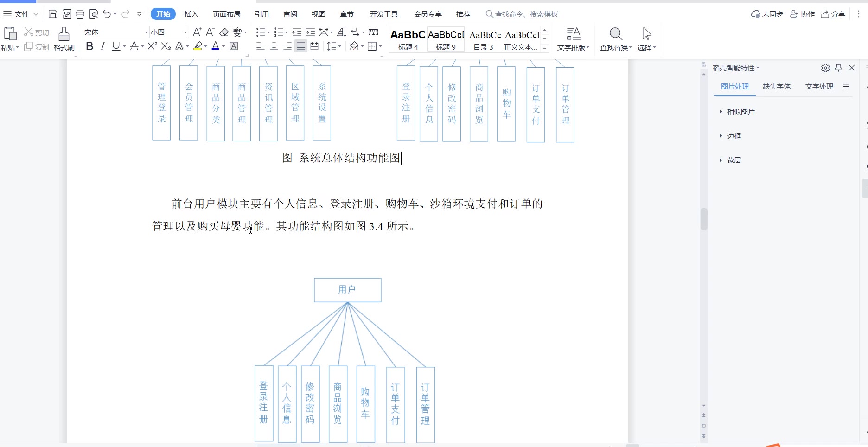Open Find and Replace 查找替换
This screenshot has height=447, width=868.
pos(616,39)
